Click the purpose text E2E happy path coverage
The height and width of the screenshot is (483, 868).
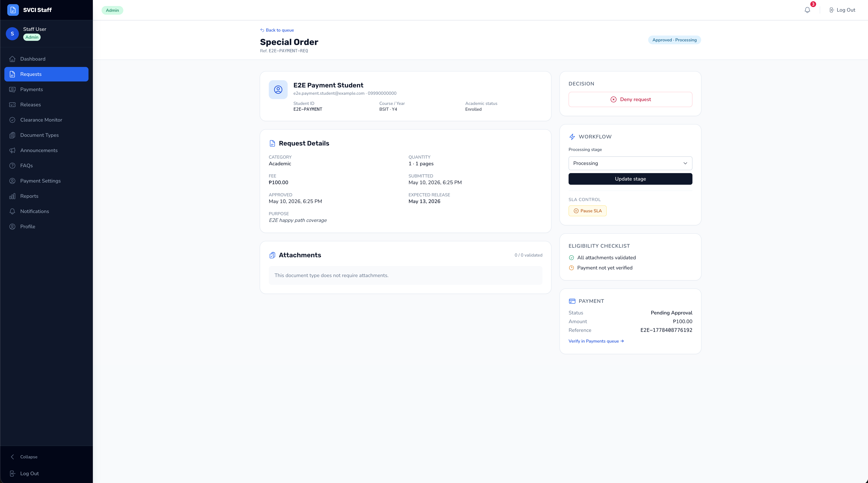pyautogui.click(x=298, y=220)
